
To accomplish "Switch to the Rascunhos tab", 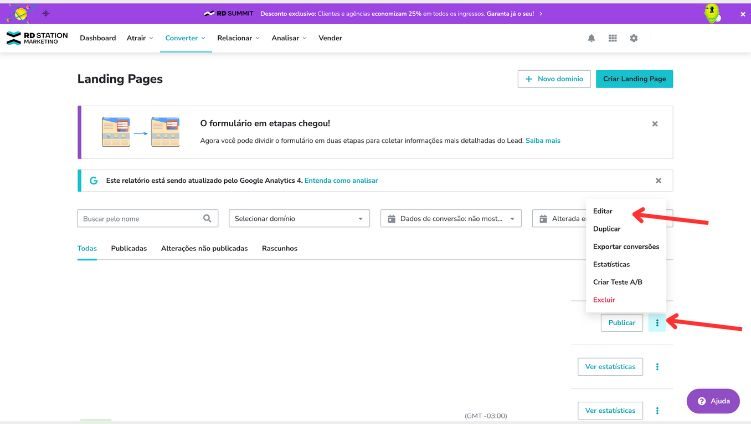I will (280, 248).
